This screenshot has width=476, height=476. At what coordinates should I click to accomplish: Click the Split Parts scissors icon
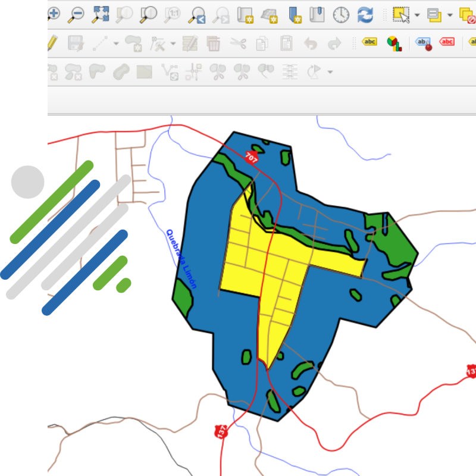click(x=242, y=72)
